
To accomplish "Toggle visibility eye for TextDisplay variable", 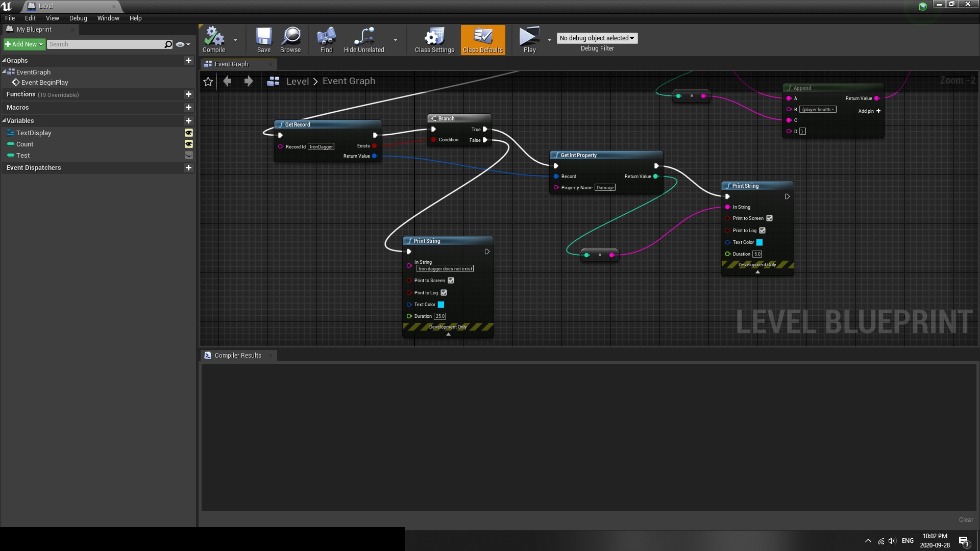I will click(x=188, y=133).
